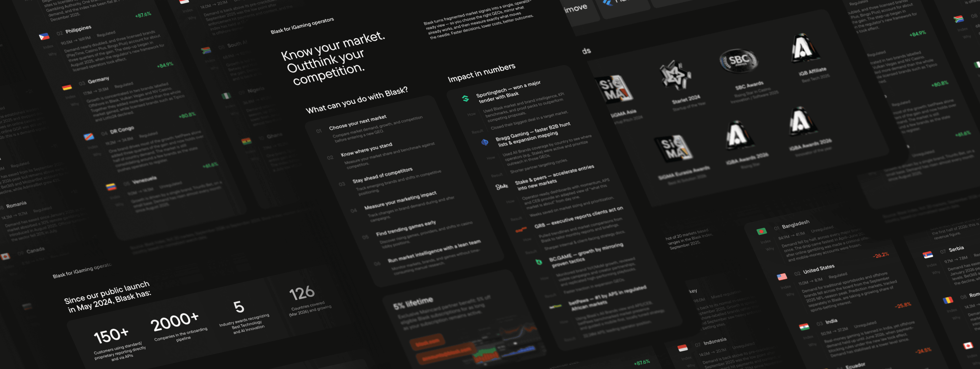Select "Know where you stand" item
Screen dimensions: 980x369
tap(366, 149)
